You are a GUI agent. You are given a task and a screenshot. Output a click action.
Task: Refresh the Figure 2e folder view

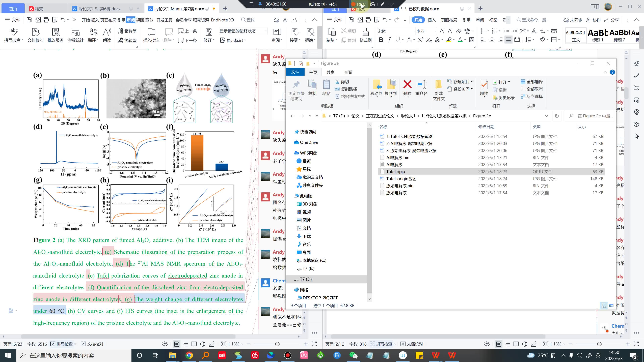(x=557, y=116)
